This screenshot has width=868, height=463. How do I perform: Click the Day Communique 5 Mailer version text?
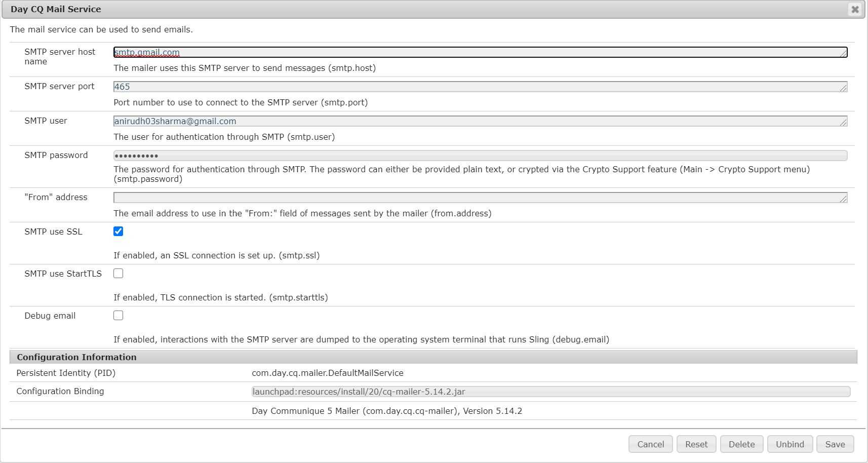387,411
